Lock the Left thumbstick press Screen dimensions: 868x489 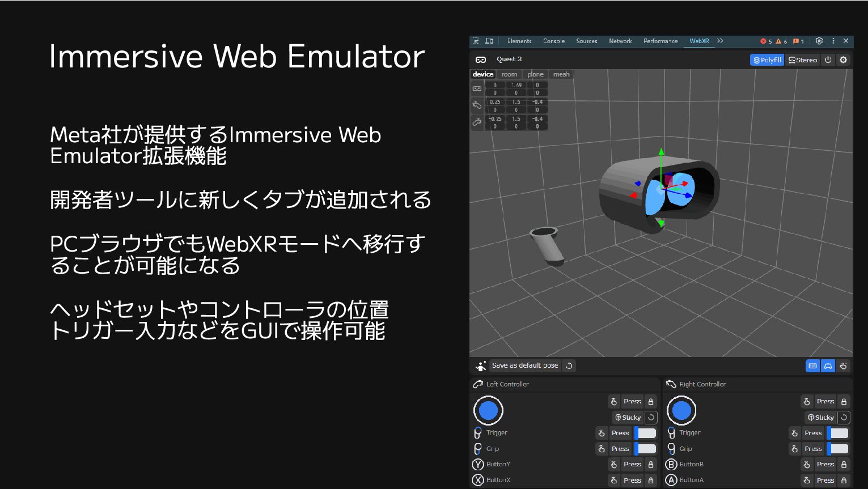point(651,401)
